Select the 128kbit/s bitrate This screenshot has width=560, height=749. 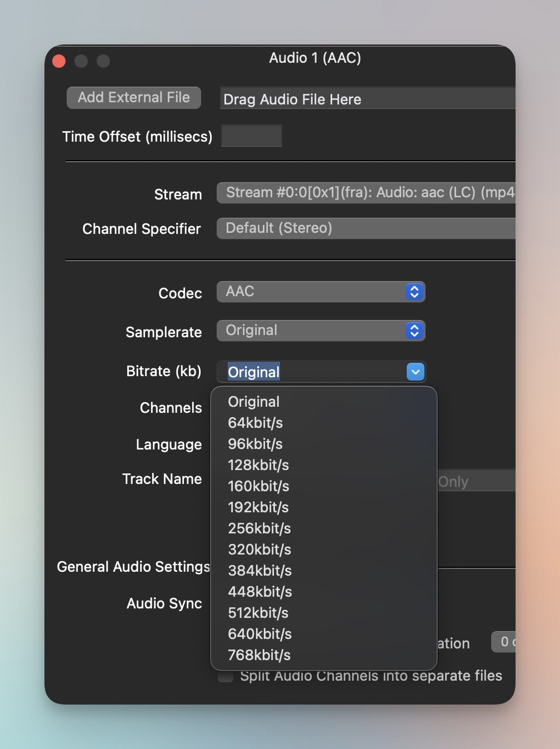tap(258, 465)
